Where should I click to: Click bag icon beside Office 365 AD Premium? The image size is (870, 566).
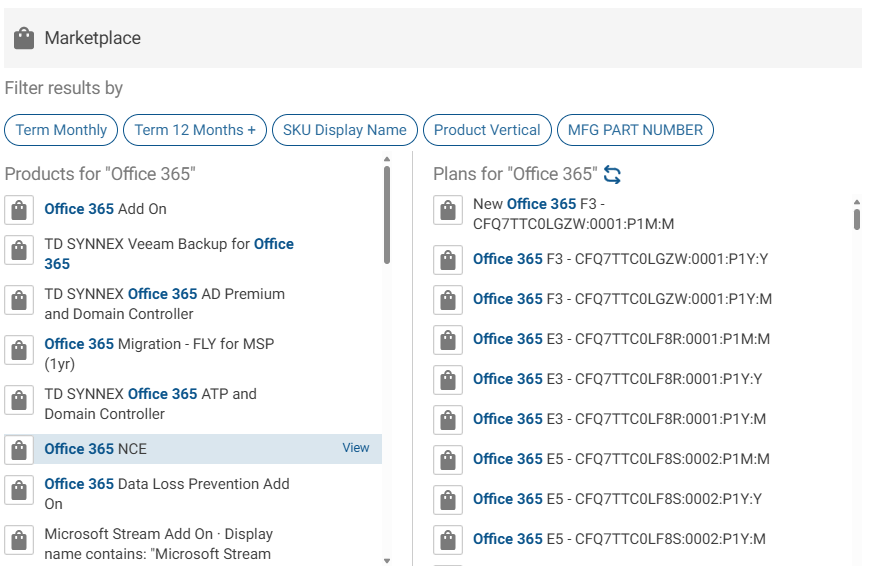(19, 300)
